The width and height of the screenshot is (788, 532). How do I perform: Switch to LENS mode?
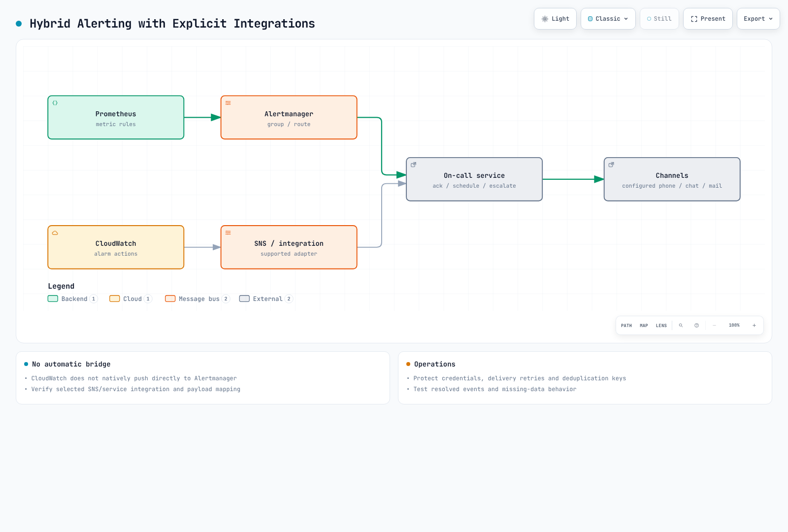pyautogui.click(x=661, y=326)
